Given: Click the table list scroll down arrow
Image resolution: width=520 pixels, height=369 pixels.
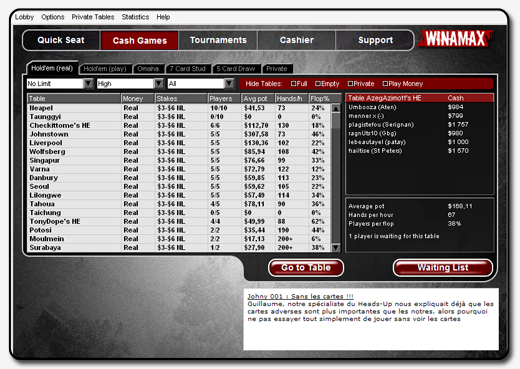Looking at the screenshot, I should click(x=336, y=247).
